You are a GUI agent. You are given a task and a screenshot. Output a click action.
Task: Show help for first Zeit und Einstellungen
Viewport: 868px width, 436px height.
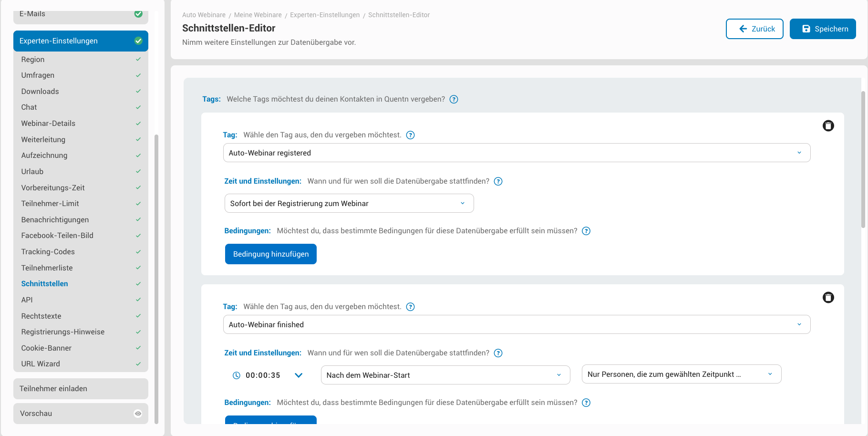coord(498,181)
